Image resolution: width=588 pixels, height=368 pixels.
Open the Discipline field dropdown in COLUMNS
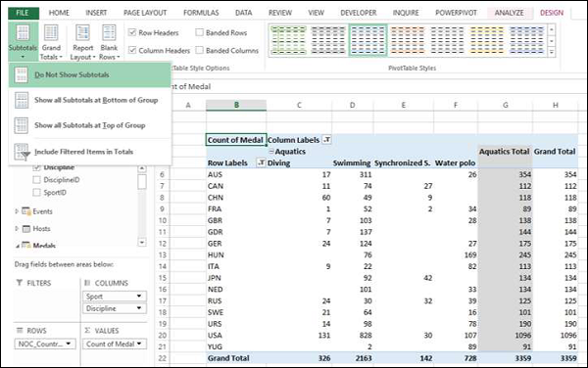139,308
